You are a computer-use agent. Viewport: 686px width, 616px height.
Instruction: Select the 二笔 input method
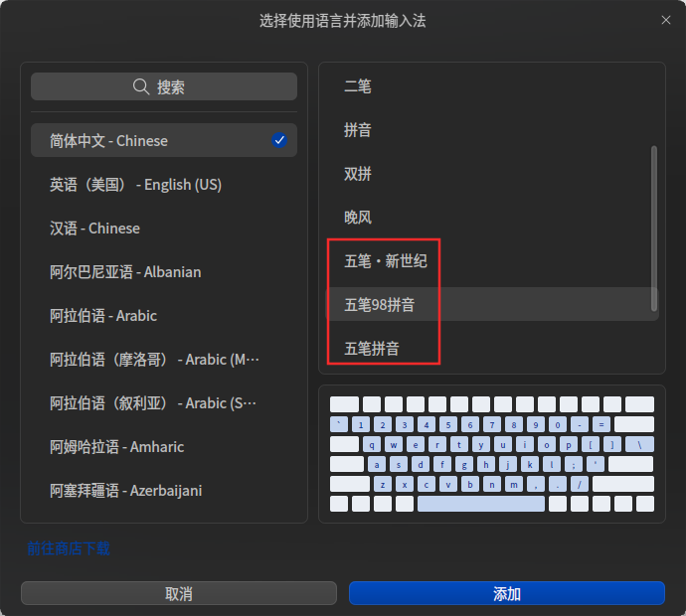tap(492, 86)
